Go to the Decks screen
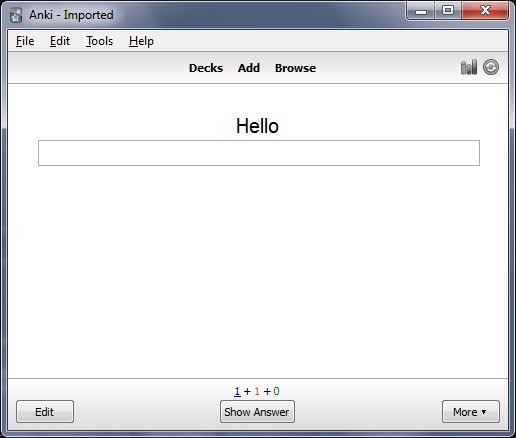516x438 pixels. (206, 68)
